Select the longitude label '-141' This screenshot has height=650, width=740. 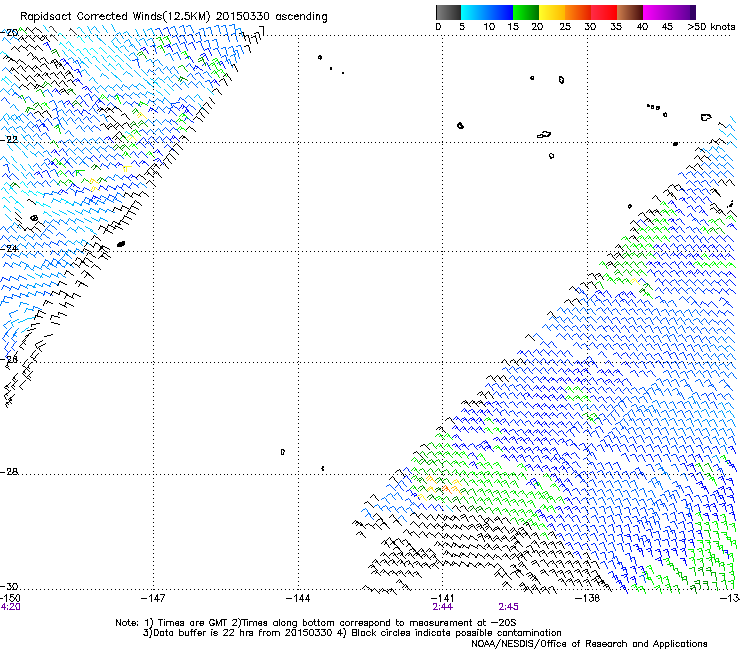442,598
